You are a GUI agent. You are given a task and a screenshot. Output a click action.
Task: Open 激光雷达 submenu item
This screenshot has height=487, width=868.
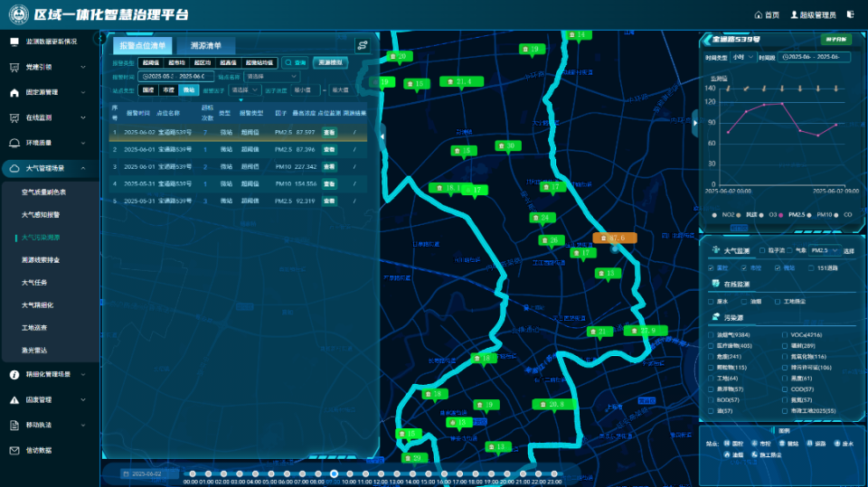coord(34,351)
